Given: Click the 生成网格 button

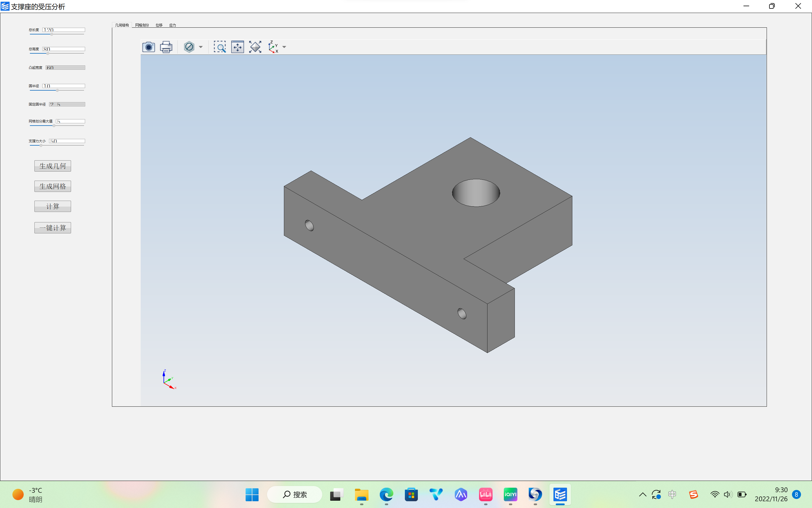Looking at the screenshot, I should (53, 186).
